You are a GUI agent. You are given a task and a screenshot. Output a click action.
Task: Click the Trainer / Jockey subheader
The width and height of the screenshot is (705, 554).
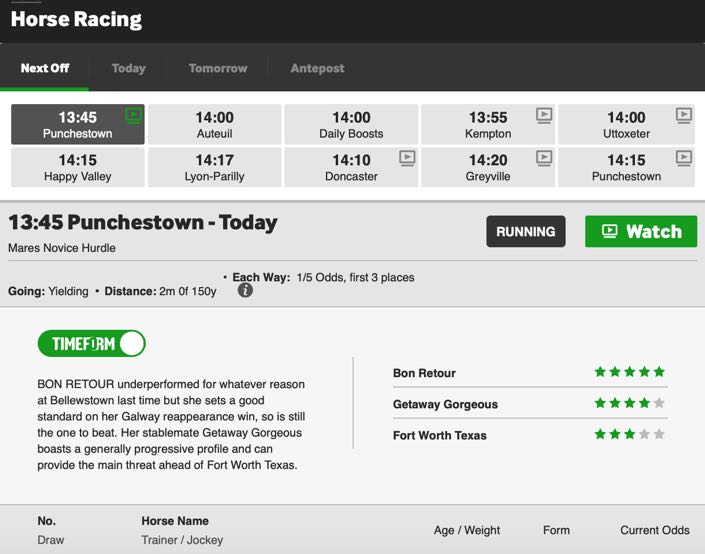click(182, 540)
